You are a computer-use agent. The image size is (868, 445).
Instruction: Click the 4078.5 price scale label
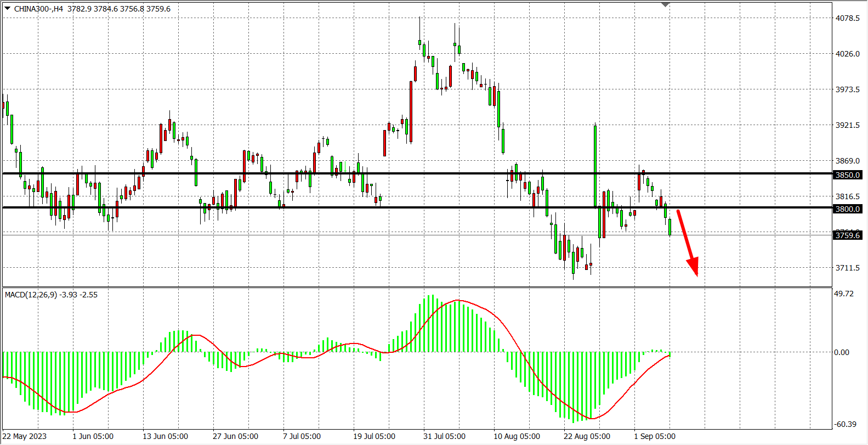tap(847, 18)
